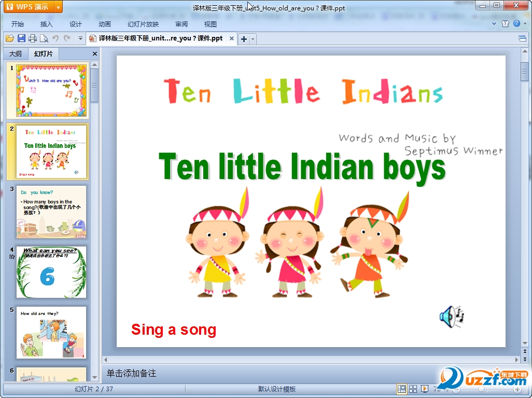The image size is (532, 398).
Task: Select slide 4 thumbnail What can you see
Action: pos(51,272)
